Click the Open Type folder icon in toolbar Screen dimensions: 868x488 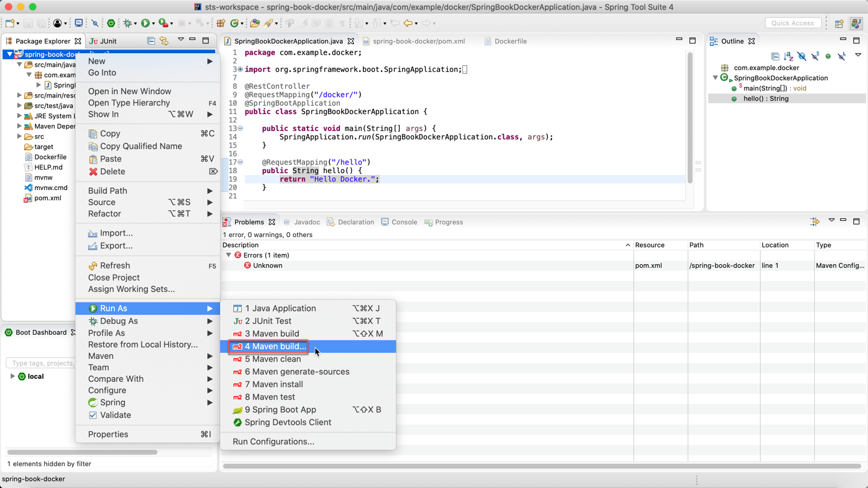tap(255, 24)
